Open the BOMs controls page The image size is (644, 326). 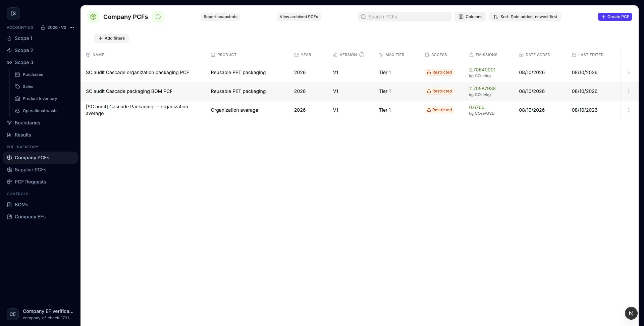click(x=40, y=205)
